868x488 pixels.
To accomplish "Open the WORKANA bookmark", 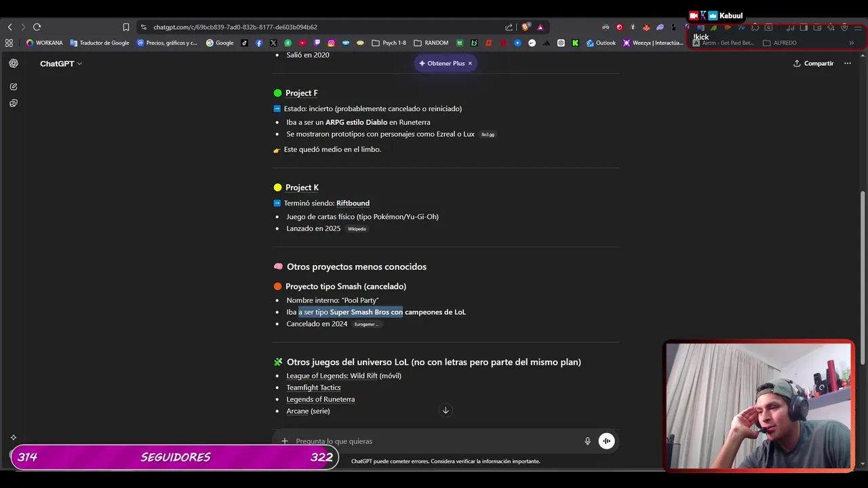I will tap(44, 43).
